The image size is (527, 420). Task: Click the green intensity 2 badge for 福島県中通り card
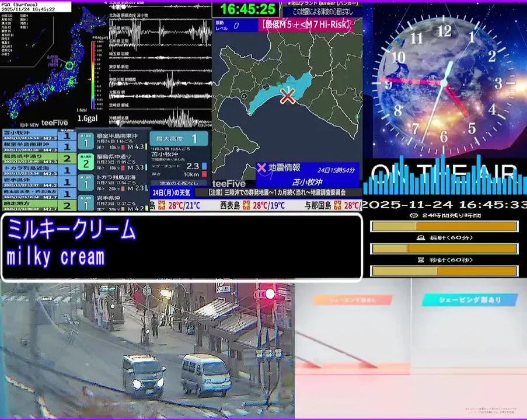pyautogui.click(x=86, y=162)
